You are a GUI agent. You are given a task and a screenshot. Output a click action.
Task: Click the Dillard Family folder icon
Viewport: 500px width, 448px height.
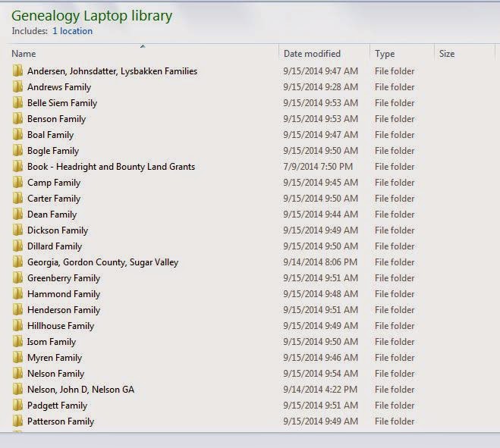[18, 246]
